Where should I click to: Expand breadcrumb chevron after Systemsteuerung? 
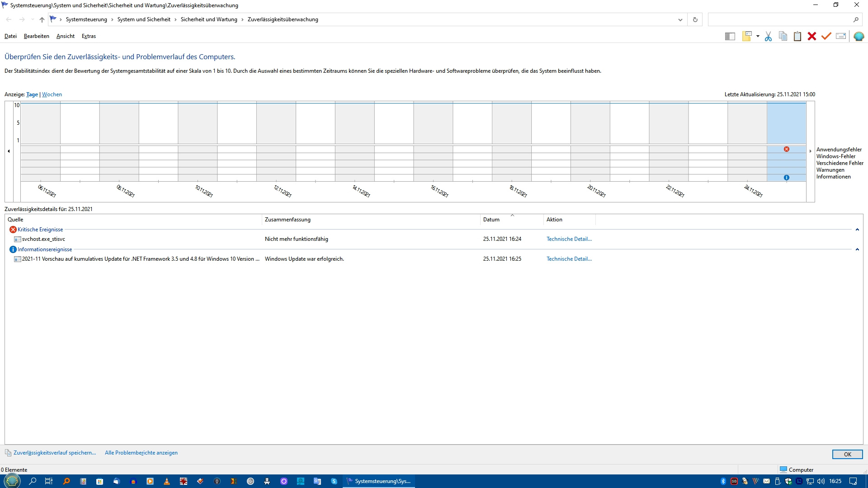click(x=112, y=19)
